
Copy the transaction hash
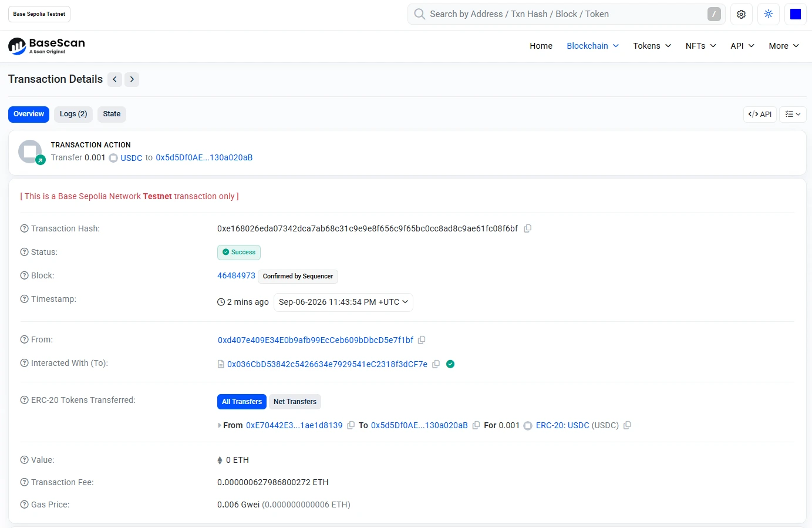tap(528, 228)
